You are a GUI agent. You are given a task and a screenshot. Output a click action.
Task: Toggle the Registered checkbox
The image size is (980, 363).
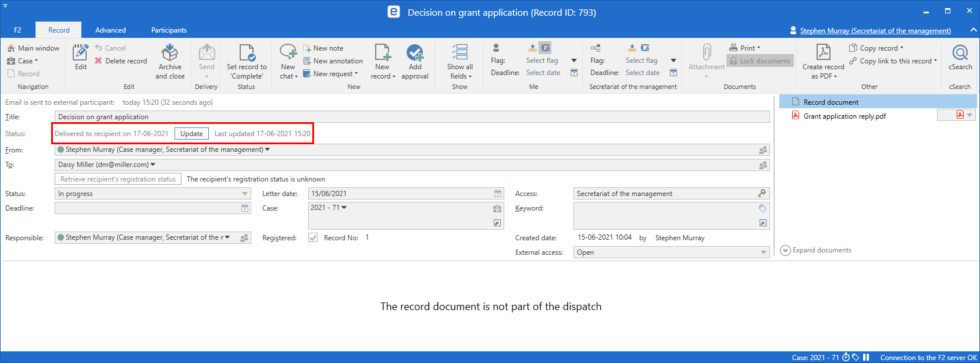(313, 238)
